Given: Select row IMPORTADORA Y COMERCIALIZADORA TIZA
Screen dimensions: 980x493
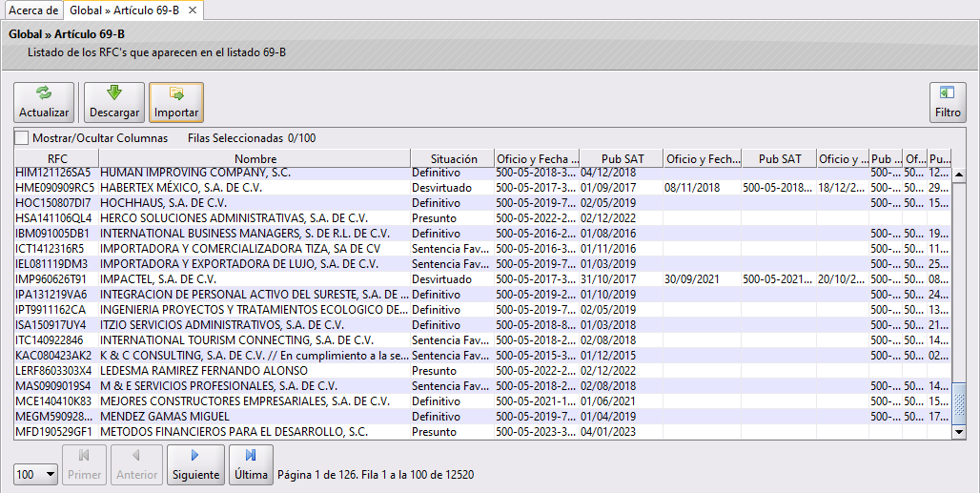Looking at the screenshot, I should [x=482, y=249].
